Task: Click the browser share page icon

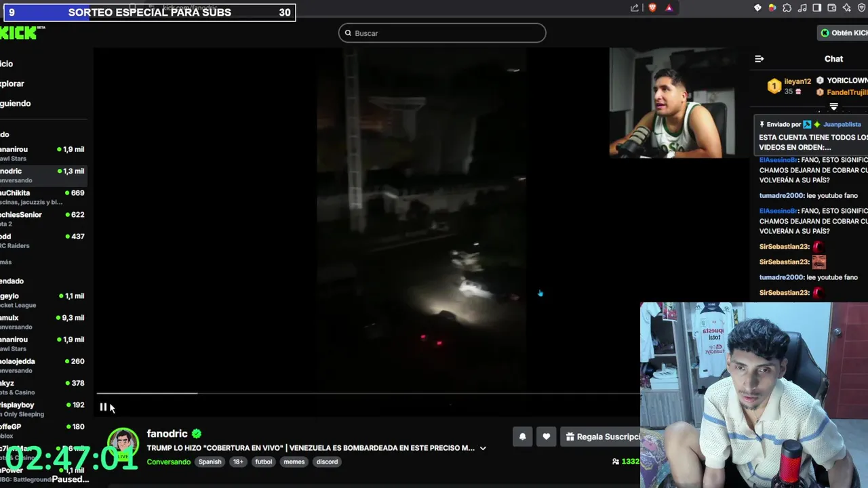Action: (635, 8)
